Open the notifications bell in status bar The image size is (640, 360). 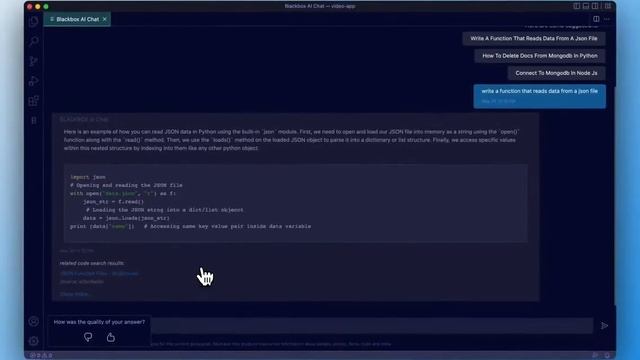(x=607, y=356)
